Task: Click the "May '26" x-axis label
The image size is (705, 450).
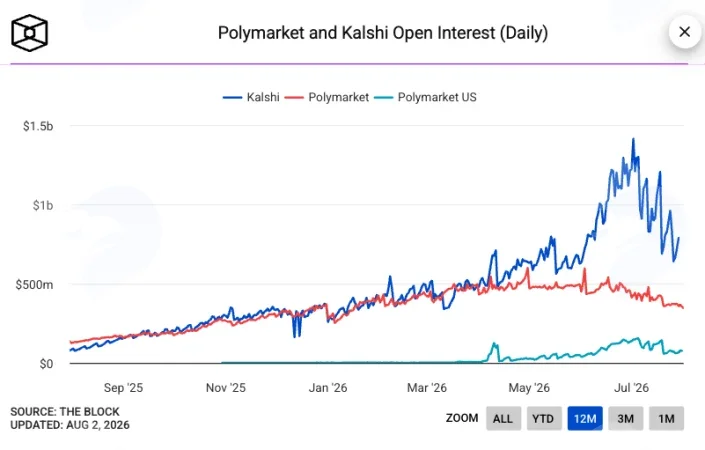Action: (x=529, y=388)
